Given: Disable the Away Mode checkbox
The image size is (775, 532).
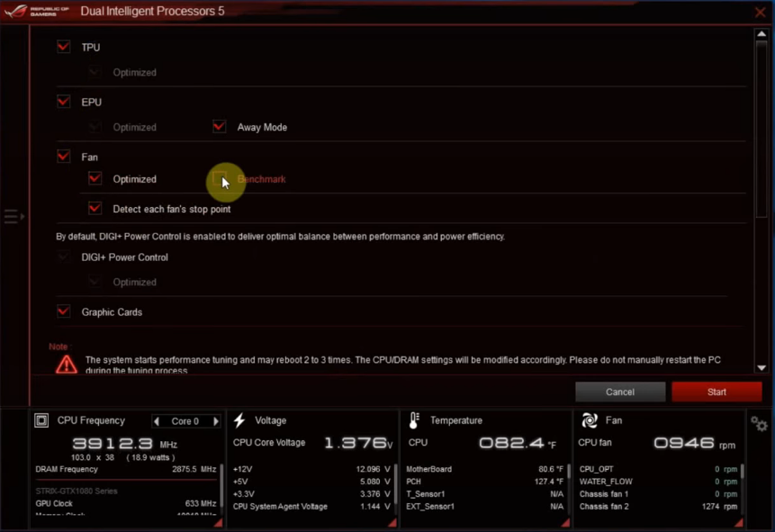Looking at the screenshot, I should coord(219,127).
